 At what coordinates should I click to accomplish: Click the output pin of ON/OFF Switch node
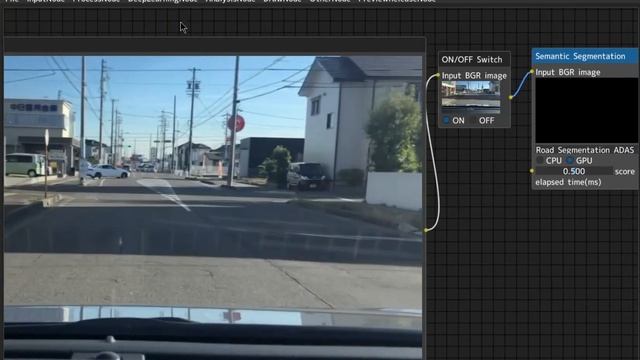(510, 98)
